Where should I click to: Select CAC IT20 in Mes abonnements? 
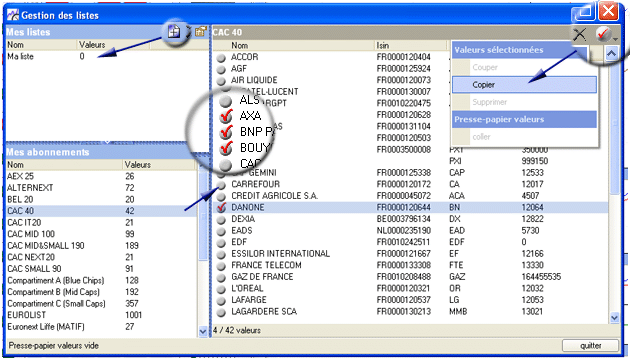point(101,223)
